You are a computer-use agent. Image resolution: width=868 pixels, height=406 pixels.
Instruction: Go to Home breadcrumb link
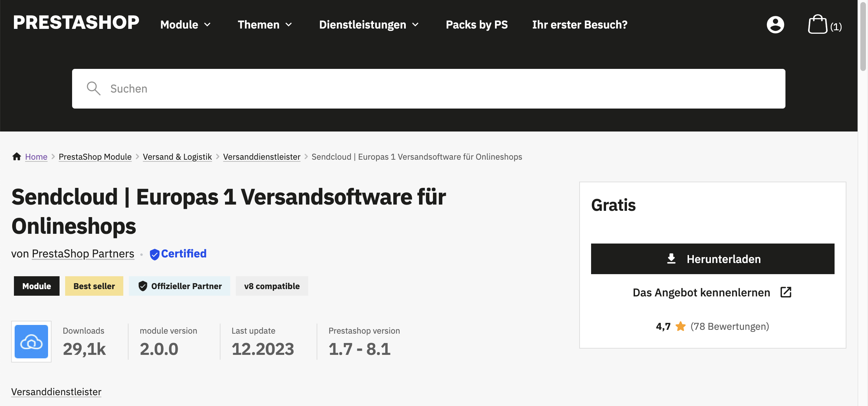pos(36,157)
